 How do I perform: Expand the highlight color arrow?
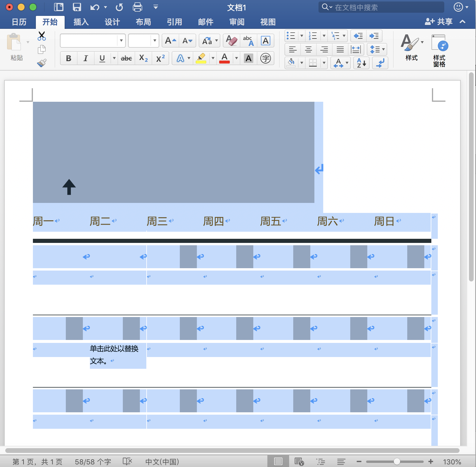pyautogui.click(x=213, y=58)
